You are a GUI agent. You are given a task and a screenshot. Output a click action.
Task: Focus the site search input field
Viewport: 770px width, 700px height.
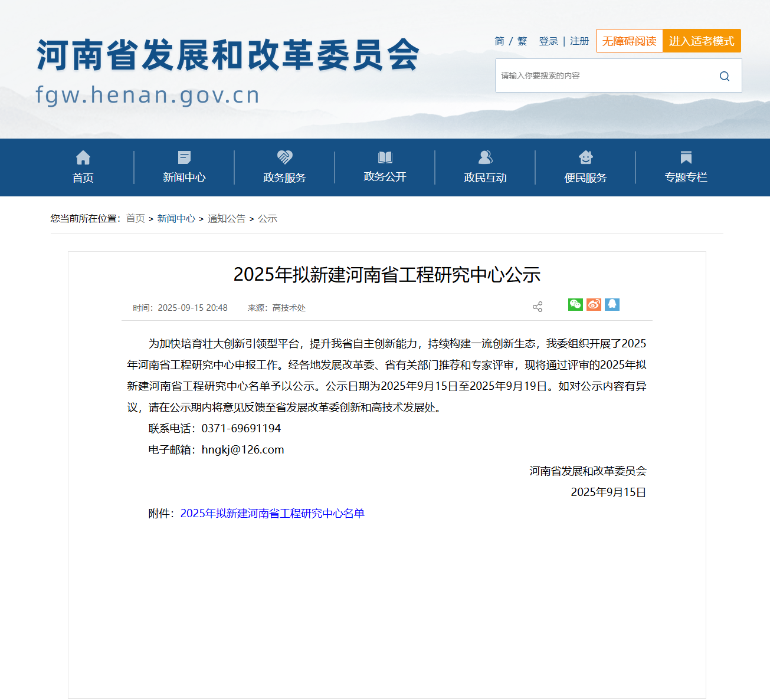602,76
